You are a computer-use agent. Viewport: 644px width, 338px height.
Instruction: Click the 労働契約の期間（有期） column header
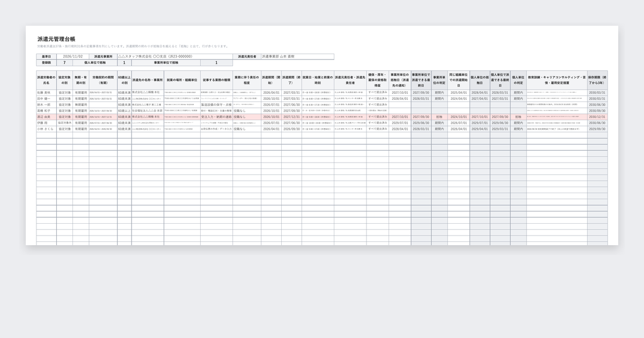coord(103,81)
